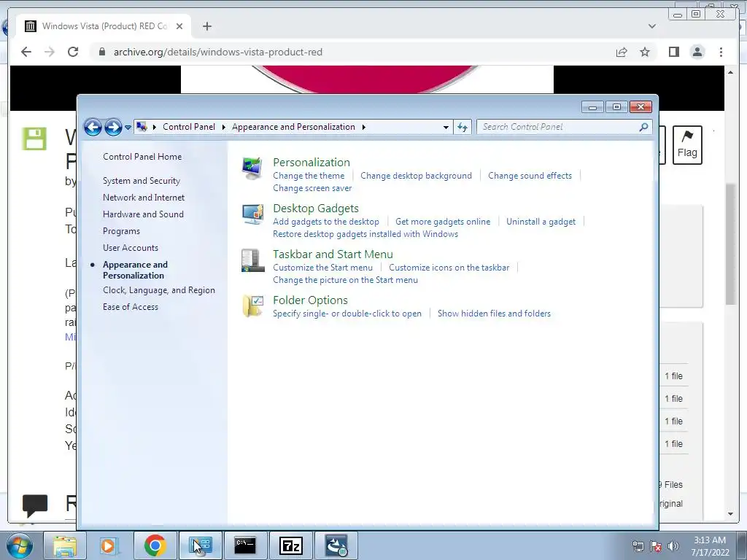747x560 pixels.
Task: Select Control Panel breadcrumb
Action: [189, 127]
